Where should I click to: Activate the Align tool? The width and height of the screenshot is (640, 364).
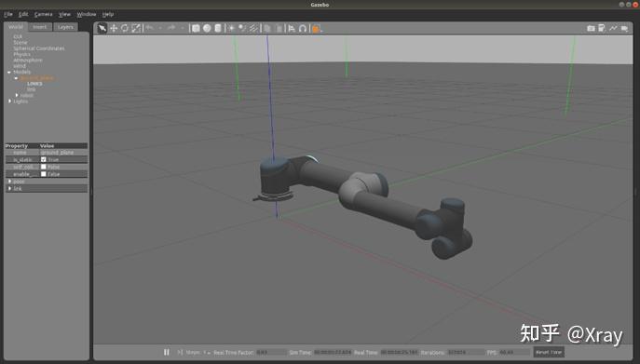[292, 28]
